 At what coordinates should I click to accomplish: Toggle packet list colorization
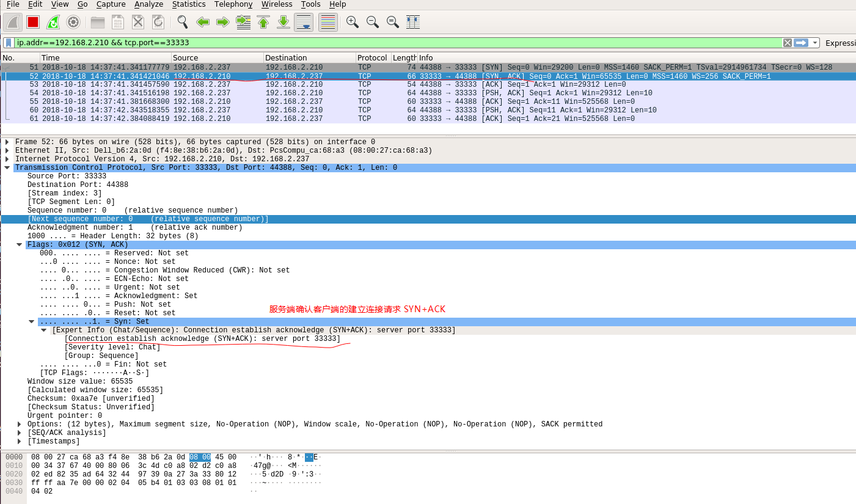coord(328,23)
